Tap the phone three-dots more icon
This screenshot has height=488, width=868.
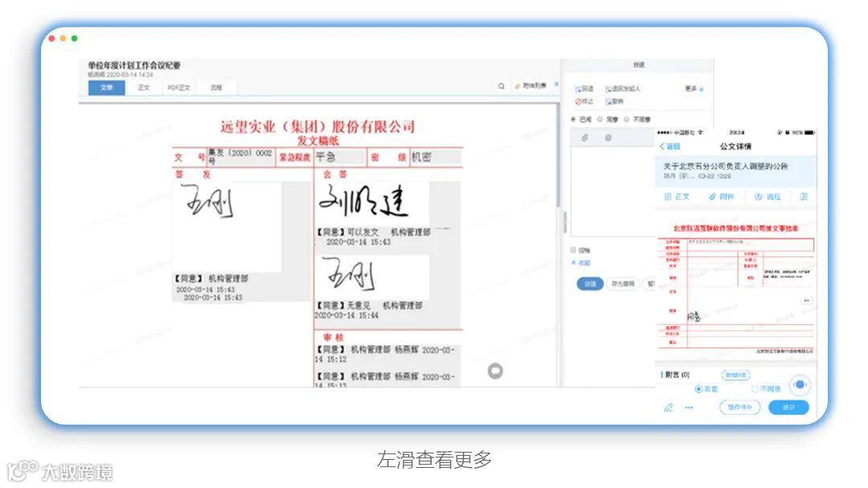click(x=689, y=408)
